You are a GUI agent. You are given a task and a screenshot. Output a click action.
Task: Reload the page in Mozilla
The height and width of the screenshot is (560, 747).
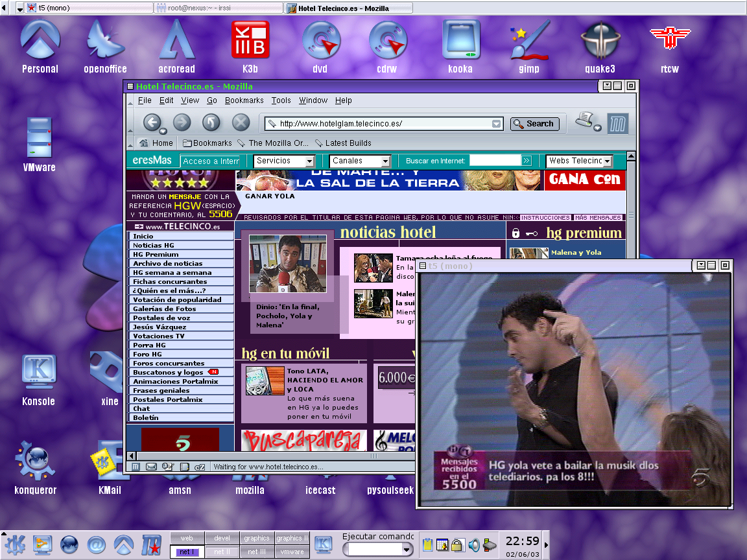coord(211,123)
